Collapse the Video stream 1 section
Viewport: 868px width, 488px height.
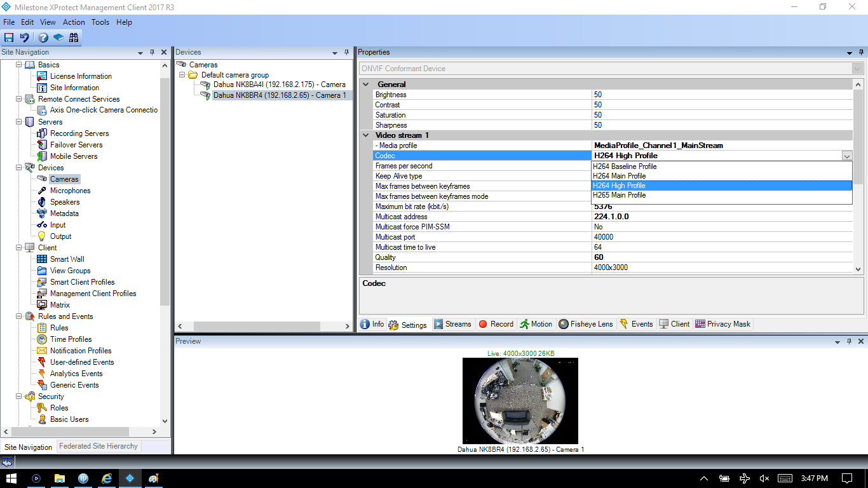(x=365, y=135)
